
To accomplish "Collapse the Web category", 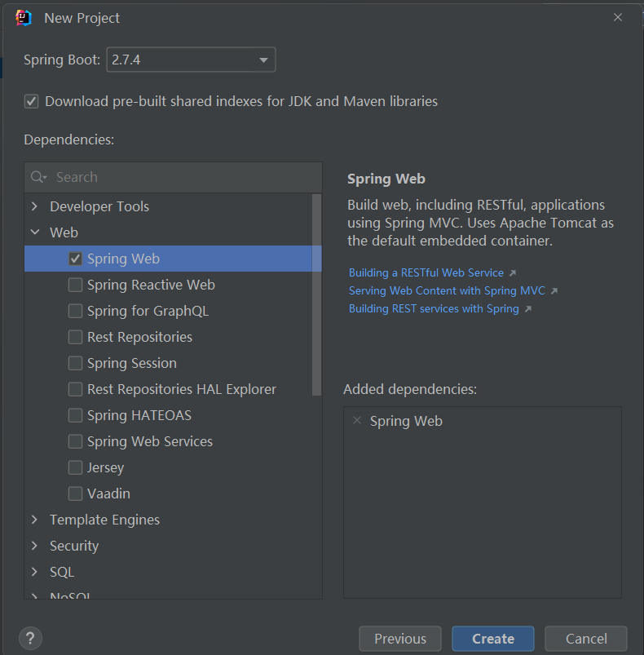I will 34,232.
